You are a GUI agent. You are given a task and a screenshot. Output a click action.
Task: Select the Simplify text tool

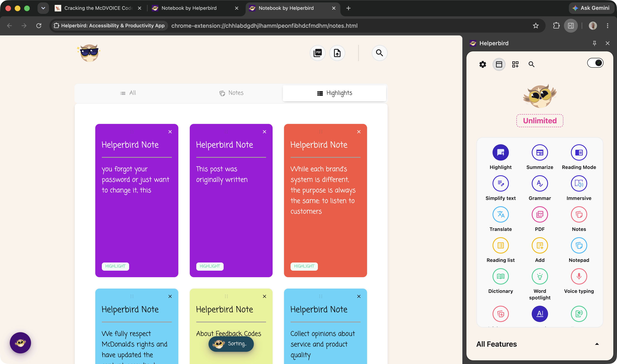(500, 183)
